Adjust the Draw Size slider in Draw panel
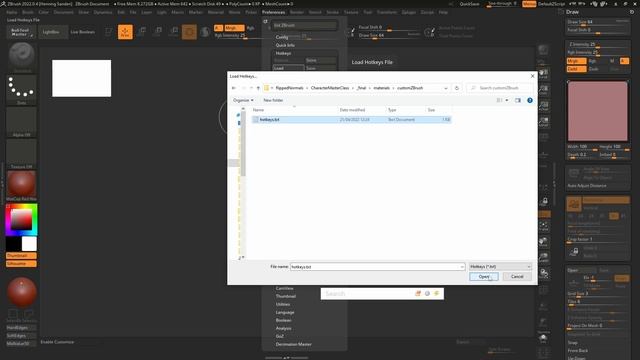 pos(598,22)
